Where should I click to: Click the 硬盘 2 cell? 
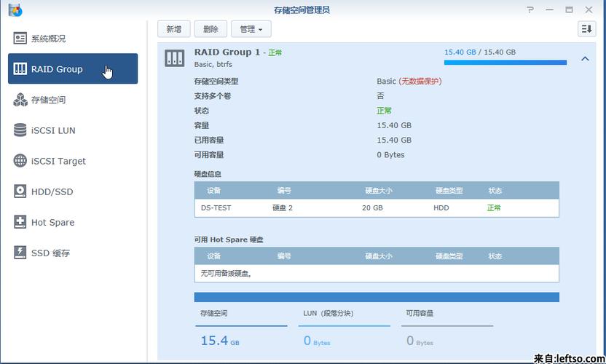click(283, 208)
